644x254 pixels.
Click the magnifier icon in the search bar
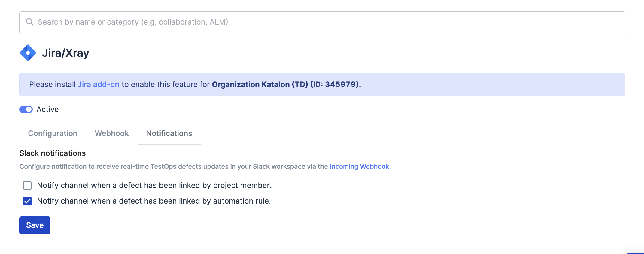pyautogui.click(x=29, y=22)
